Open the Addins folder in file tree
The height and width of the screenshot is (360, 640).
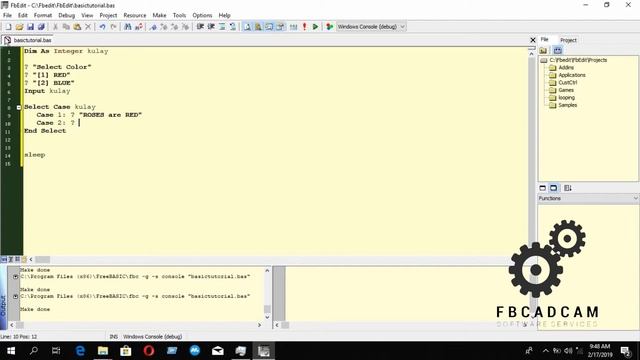pyautogui.click(x=566, y=68)
